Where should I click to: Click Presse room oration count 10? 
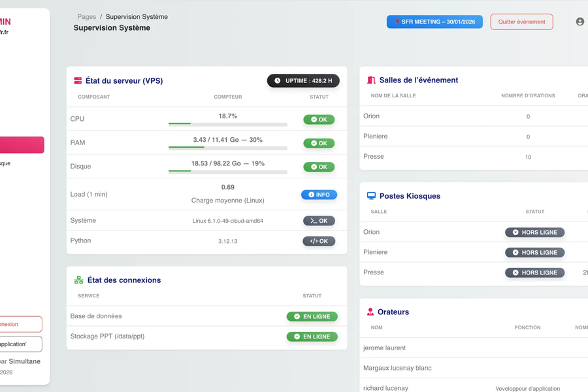[528, 157]
